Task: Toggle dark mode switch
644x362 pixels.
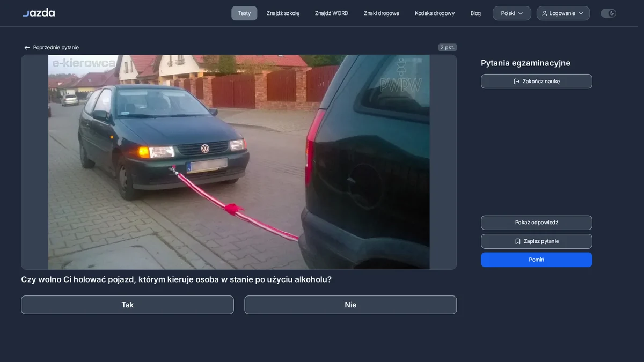Action: pos(608,13)
